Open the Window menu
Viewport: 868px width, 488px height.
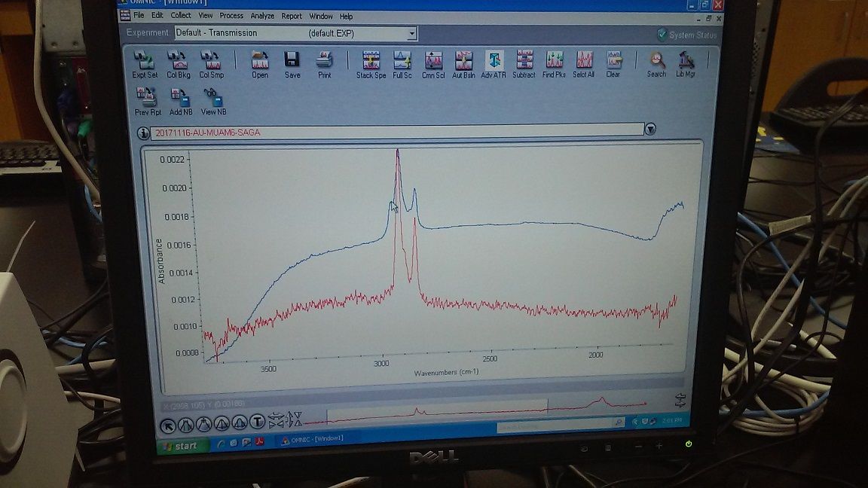click(x=321, y=16)
